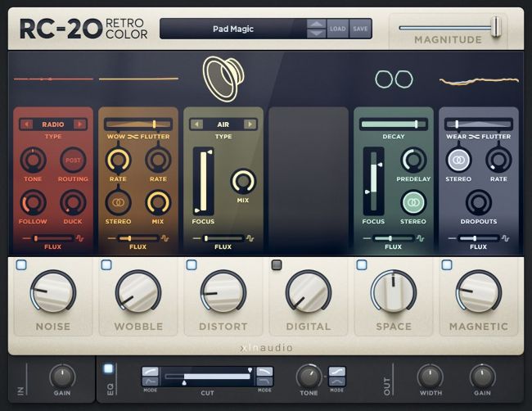Select next noise type after Radio
This screenshot has height=411, width=532.
point(79,124)
